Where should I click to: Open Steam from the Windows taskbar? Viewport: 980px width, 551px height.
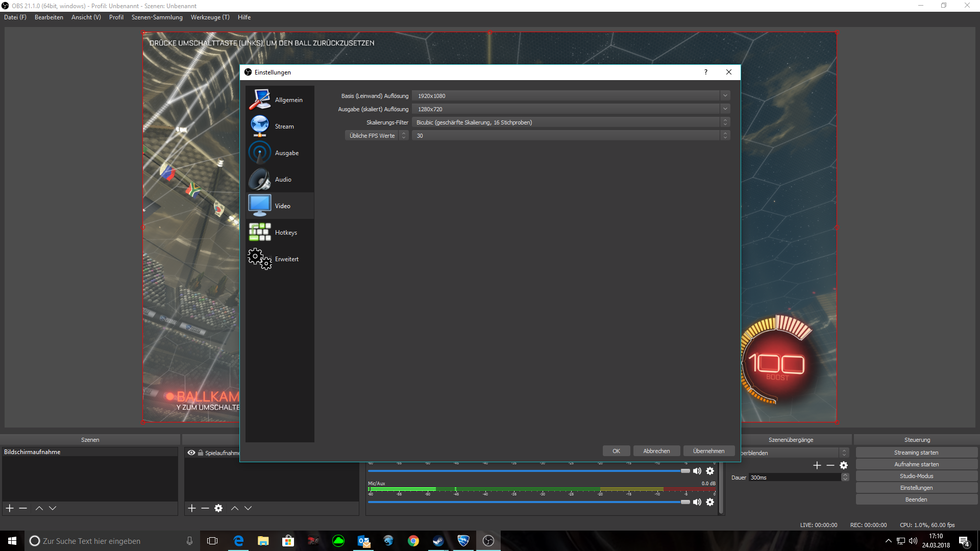pyautogui.click(x=438, y=541)
